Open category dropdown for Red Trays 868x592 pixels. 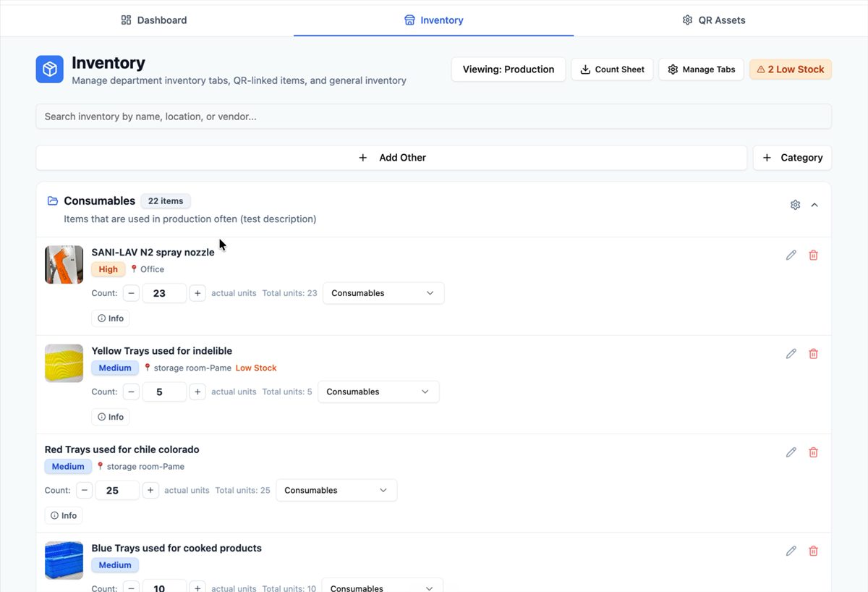(336, 490)
